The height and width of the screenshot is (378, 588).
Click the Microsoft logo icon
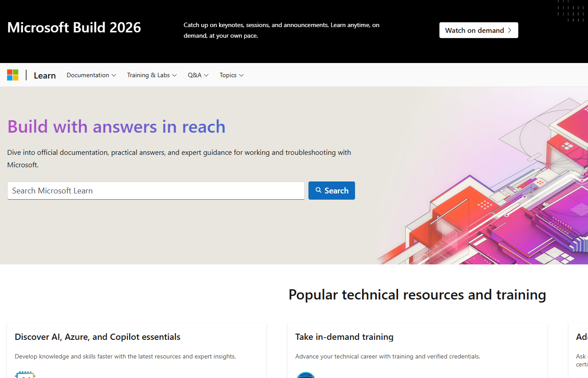(x=13, y=75)
